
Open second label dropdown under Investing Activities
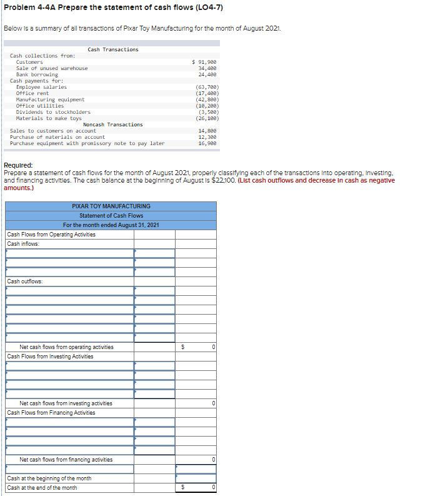(69, 375)
